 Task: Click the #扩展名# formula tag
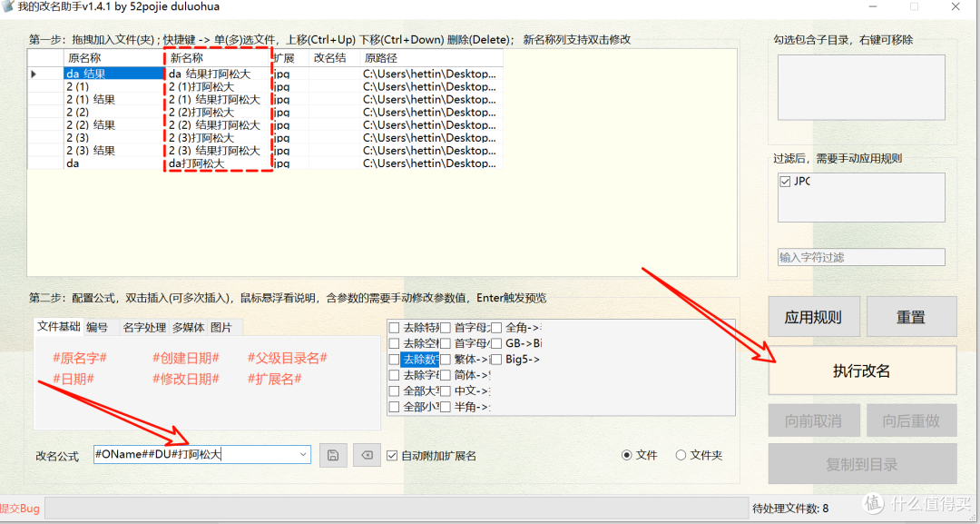[274, 379]
